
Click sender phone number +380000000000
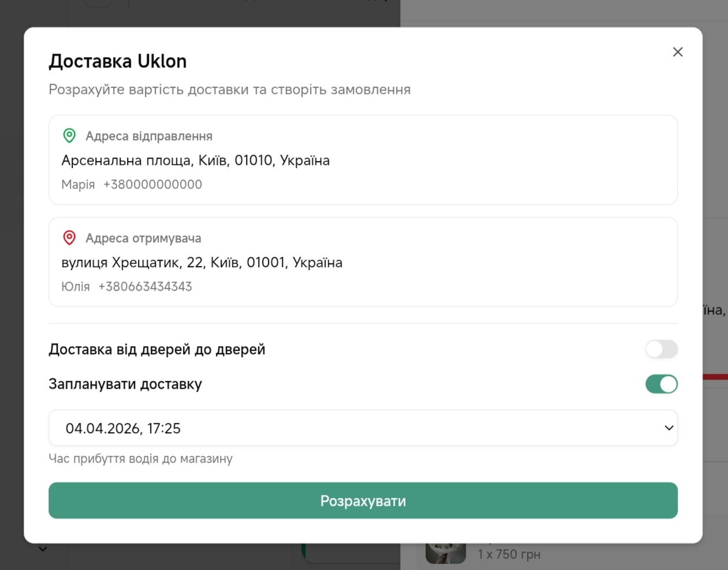click(x=152, y=185)
